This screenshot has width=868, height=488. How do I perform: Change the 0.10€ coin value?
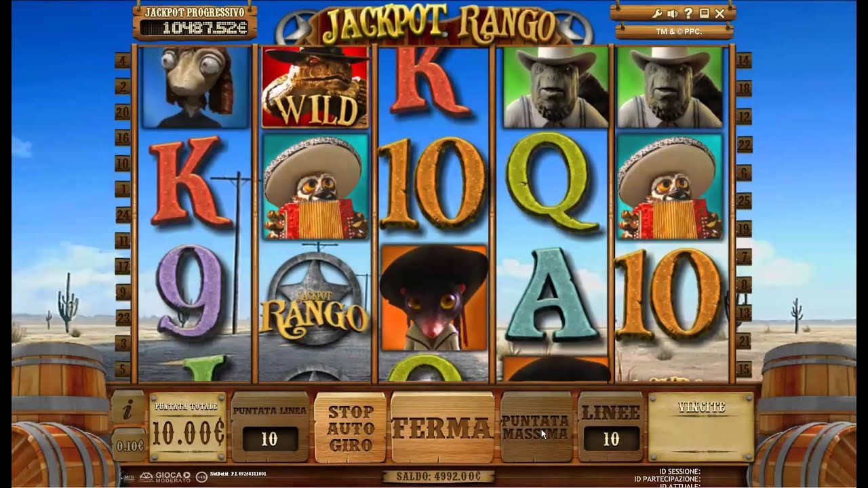pyautogui.click(x=129, y=445)
